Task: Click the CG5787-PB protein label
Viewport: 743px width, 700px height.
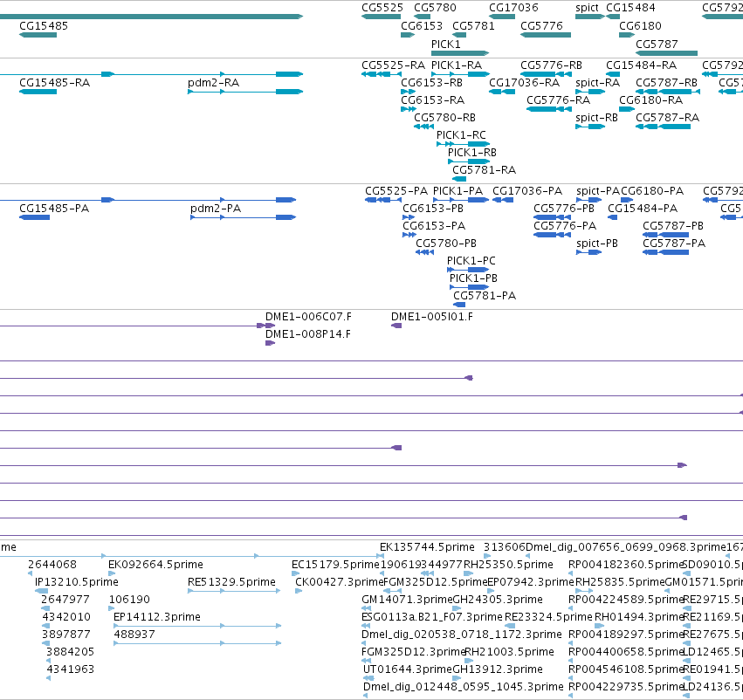Action: tap(673, 226)
